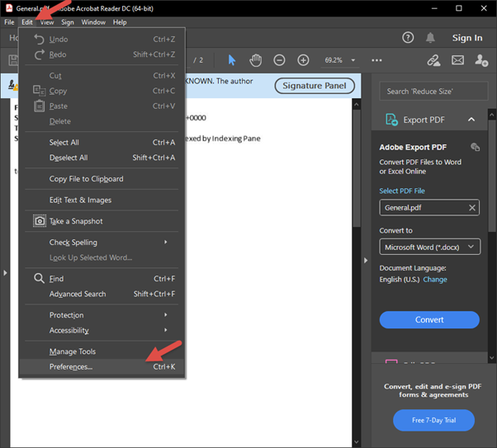The width and height of the screenshot is (497, 448).
Task: Expand the Accessibility submenu
Action: coord(165,330)
